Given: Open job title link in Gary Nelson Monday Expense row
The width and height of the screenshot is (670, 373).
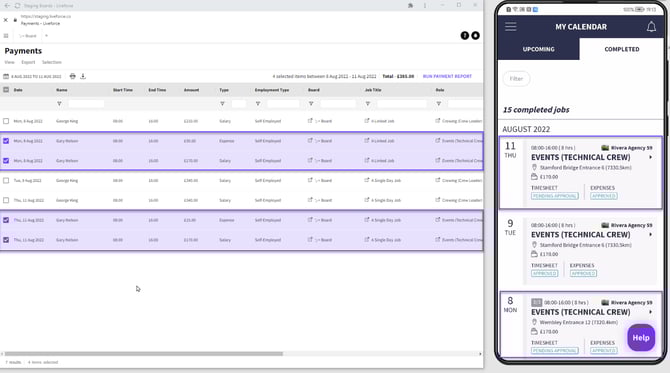Looking at the screenshot, I should [367, 141].
